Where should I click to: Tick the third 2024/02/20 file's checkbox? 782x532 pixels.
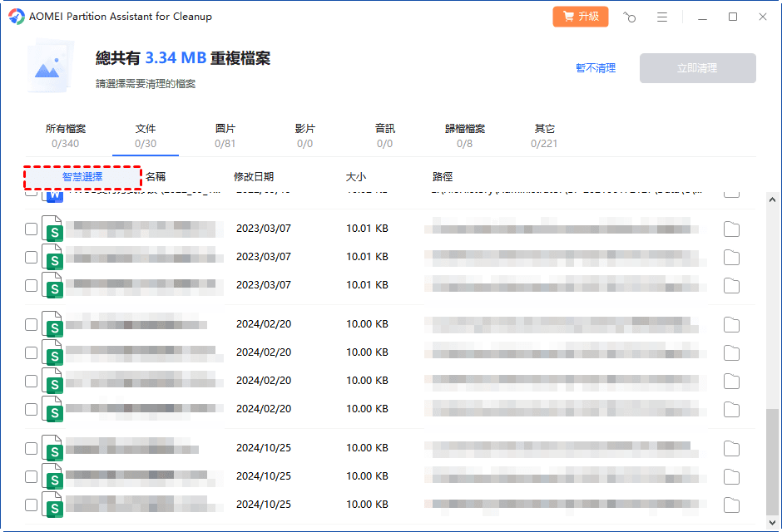[31, 381]
